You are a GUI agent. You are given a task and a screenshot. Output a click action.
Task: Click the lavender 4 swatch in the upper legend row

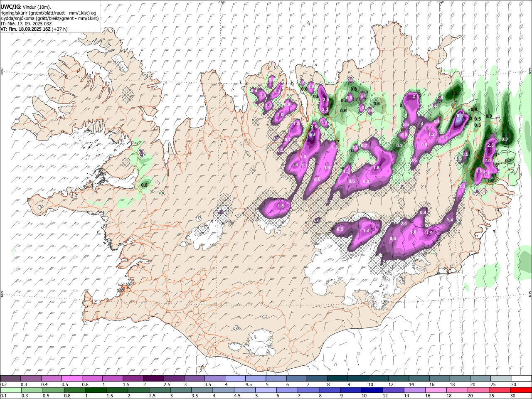[234, 378]
